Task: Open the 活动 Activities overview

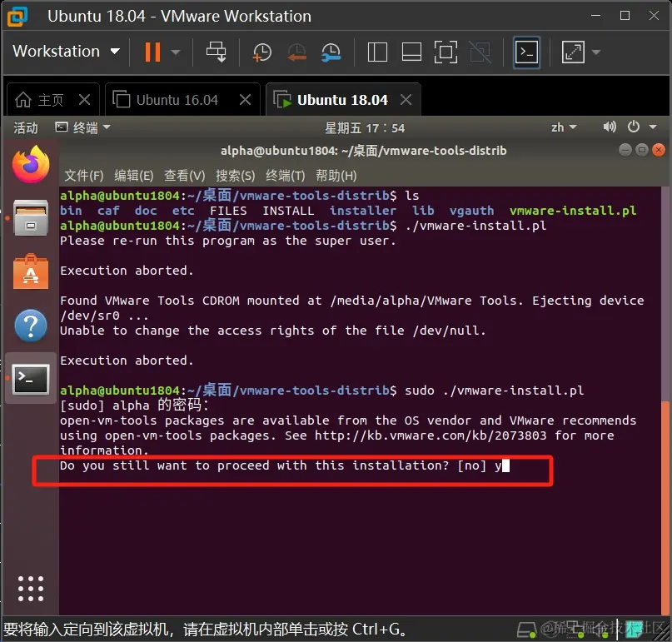Action: point(26,127)
